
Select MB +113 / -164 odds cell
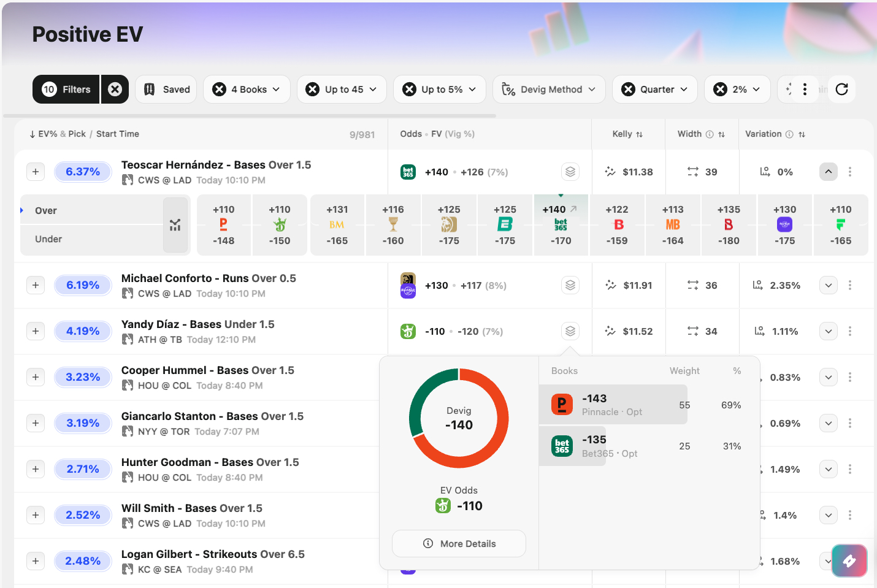pos(673,225)
